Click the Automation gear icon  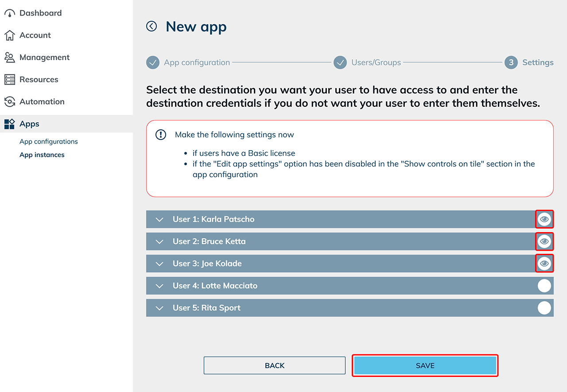point(9,102)
